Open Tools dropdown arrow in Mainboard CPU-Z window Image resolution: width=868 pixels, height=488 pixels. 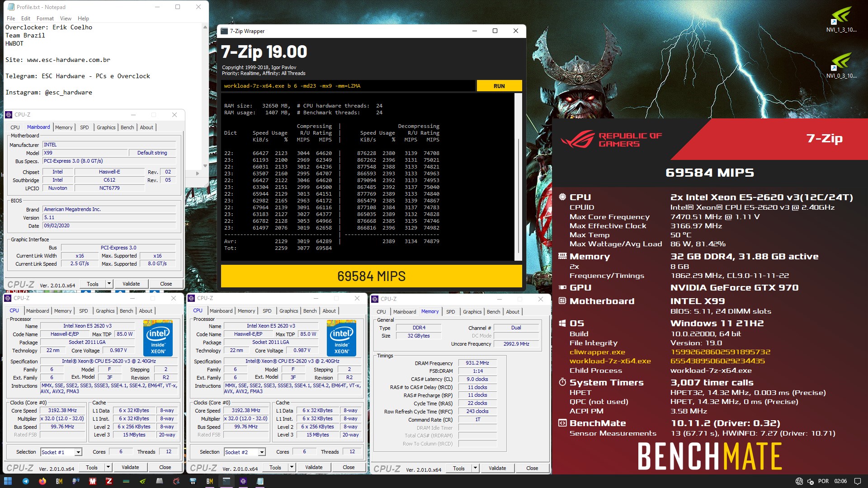[x=109, y=284]
